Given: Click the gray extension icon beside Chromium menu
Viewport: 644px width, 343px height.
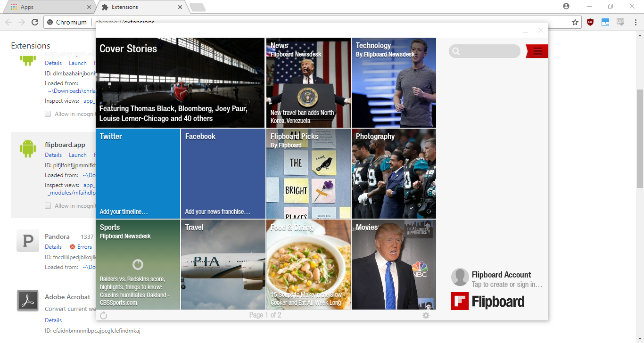Looking at the screenshot, I should pos(620,22).
